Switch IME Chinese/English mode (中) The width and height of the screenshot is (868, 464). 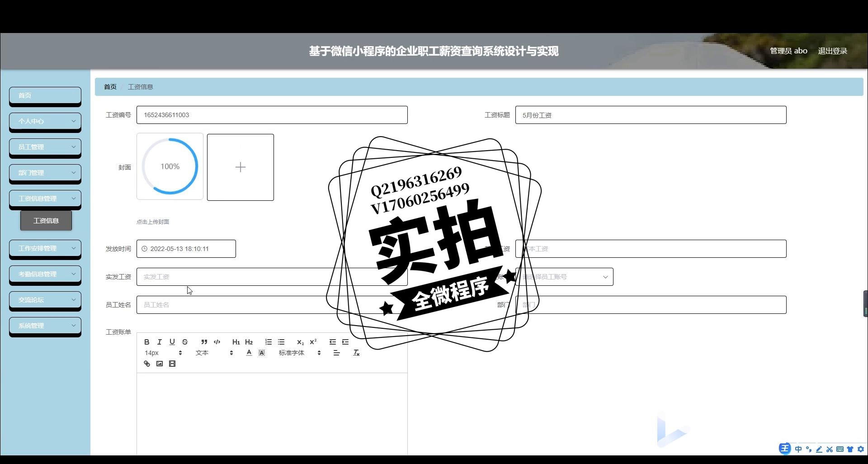[x=798, y=449]
